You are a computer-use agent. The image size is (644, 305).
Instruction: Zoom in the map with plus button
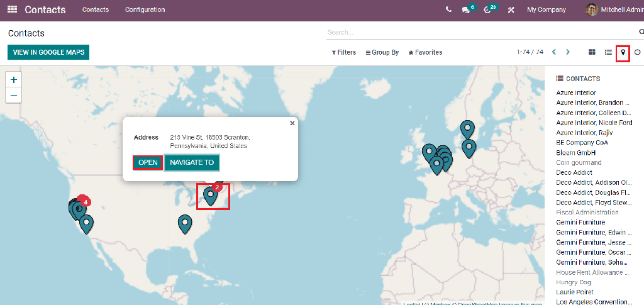13,80
